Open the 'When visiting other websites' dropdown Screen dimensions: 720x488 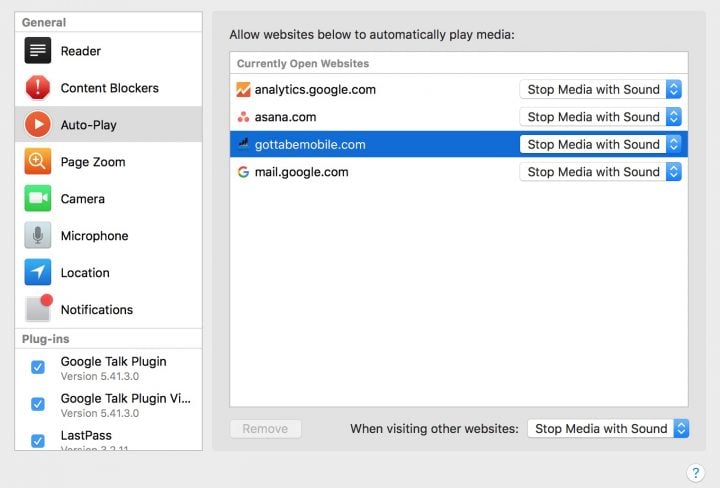pyautogui.click(x=608, y=429)
